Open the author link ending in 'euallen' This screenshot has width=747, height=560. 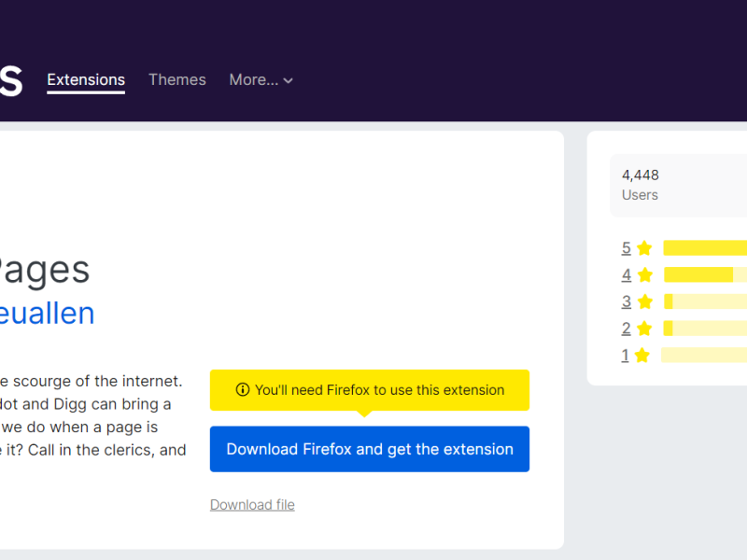(x=48, y=314)
